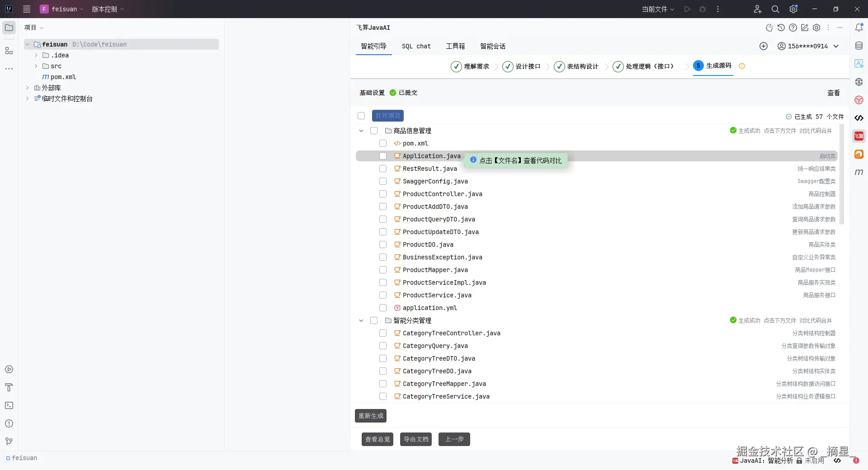Switch to the 智能会话 tab
868x470 pixels.
click(493, 46)
